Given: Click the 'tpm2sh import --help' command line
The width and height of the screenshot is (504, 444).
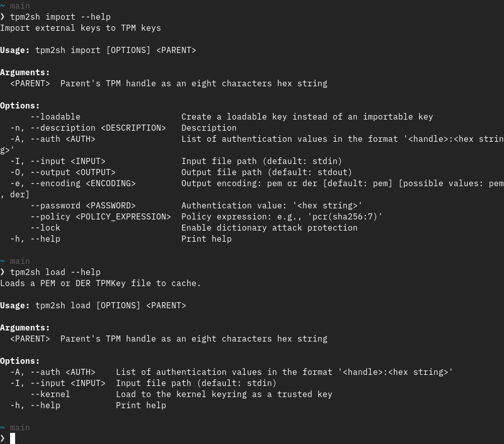Looking at the screenshot, I should (60, 17).
